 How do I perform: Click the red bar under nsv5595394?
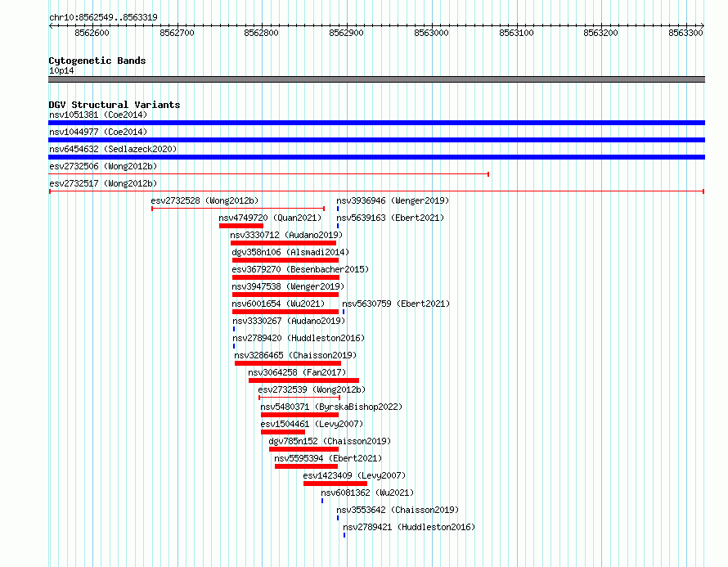click(307, 466)
